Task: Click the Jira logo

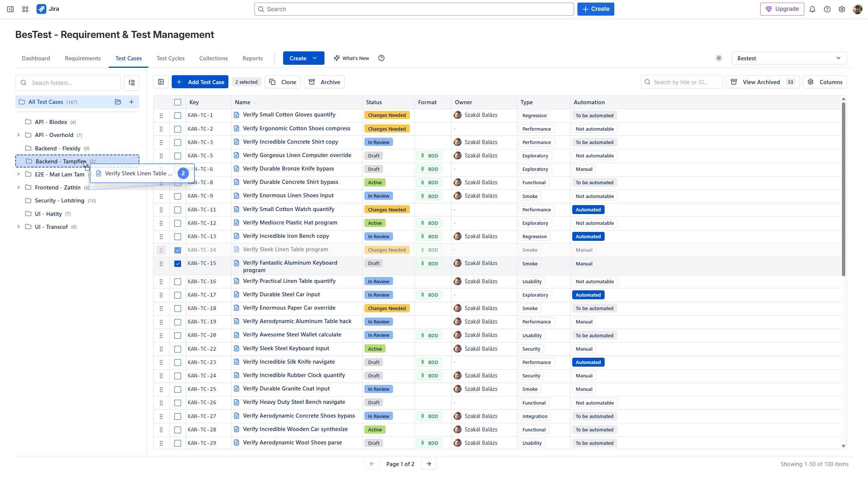Action: pyautogui.click(x=41, y=9)
